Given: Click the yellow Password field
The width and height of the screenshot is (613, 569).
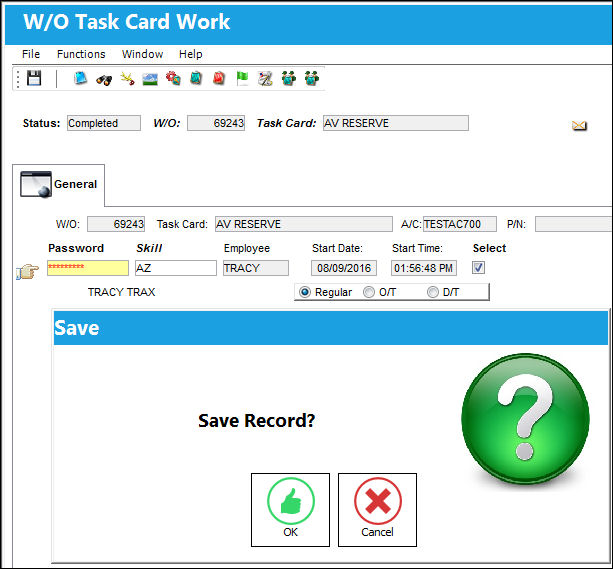Looking at the screenshot, I should (x=88, y=268).
